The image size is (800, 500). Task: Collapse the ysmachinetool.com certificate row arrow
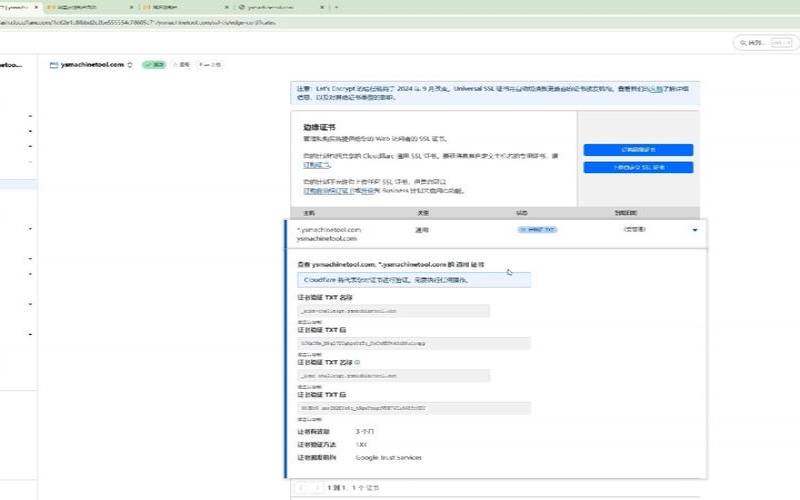[694, 230]
